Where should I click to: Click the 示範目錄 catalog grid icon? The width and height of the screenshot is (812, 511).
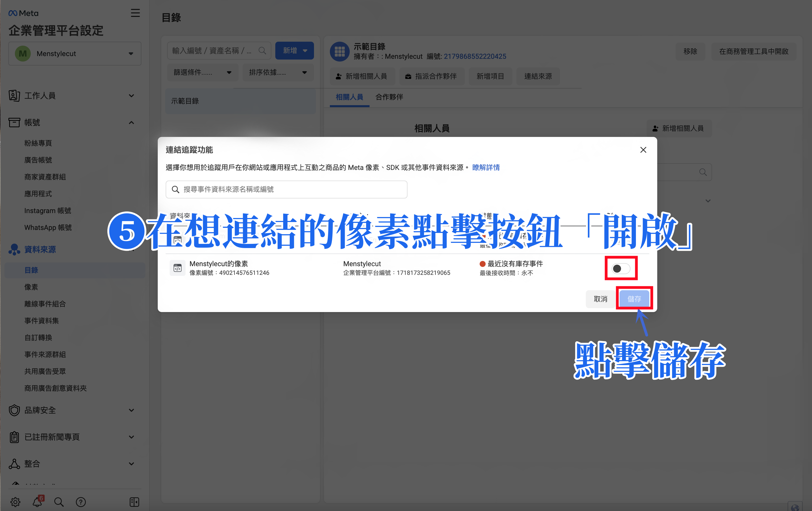tap(340, 51)
